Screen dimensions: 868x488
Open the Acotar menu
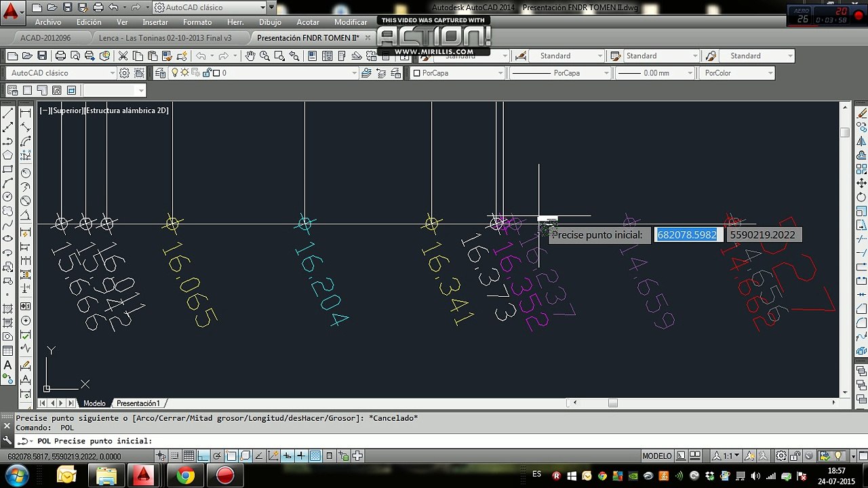click(x=308, y=22)
